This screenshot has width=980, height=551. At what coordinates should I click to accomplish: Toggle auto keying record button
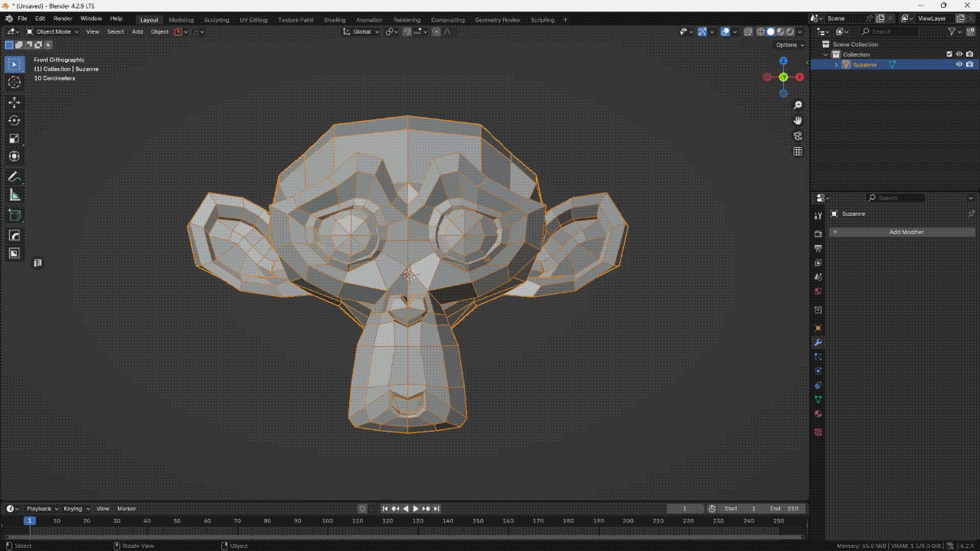click(x=362, y=508)
